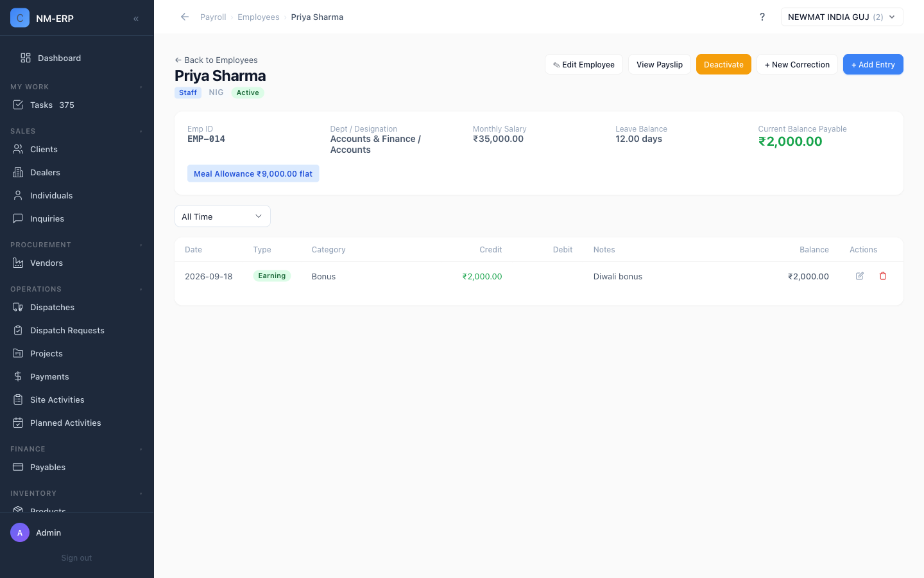
Task: Edit the Diwali bonus entry
Action: [860, 276]
